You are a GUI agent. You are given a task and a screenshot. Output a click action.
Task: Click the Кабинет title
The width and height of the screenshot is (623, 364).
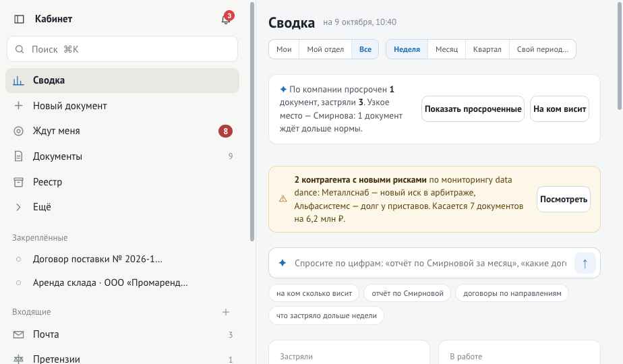click(53, 19)
